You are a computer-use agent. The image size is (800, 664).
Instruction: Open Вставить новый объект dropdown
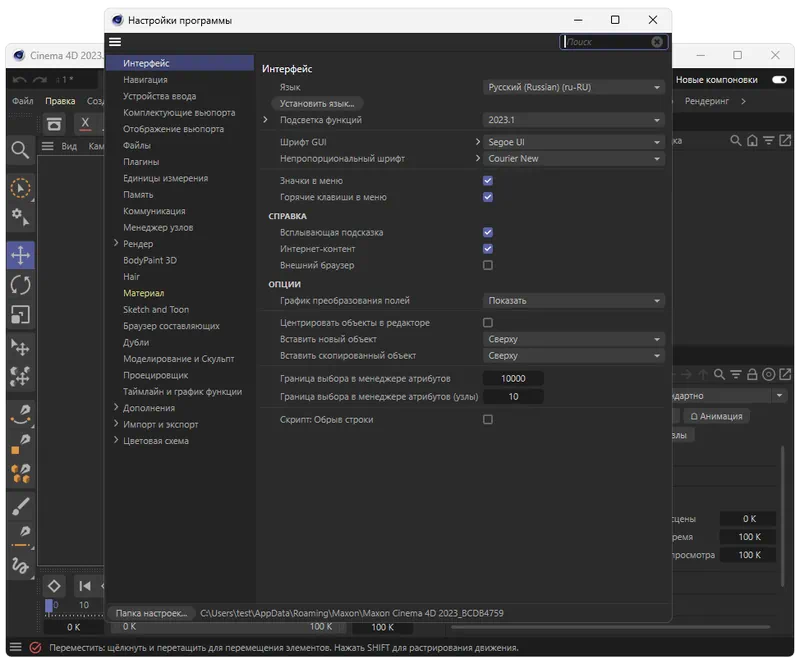coord(573,339)
